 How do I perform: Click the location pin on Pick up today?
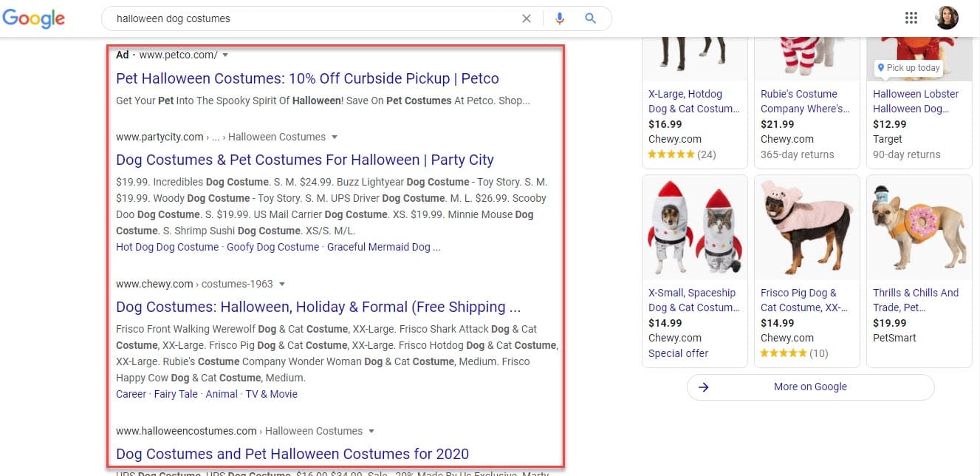pyautogui.click(x=880, y=68)
